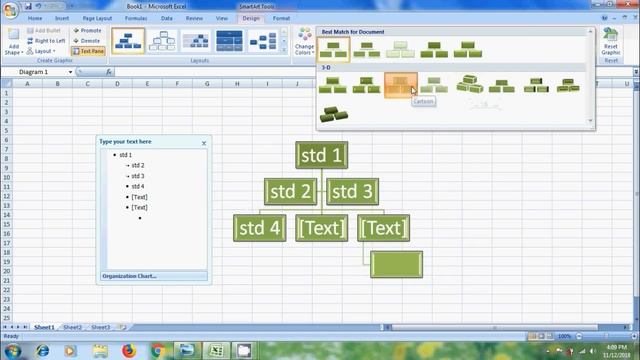640x360 pixels.
Task: Click the Office Button orb
Action: coord(10,10)
